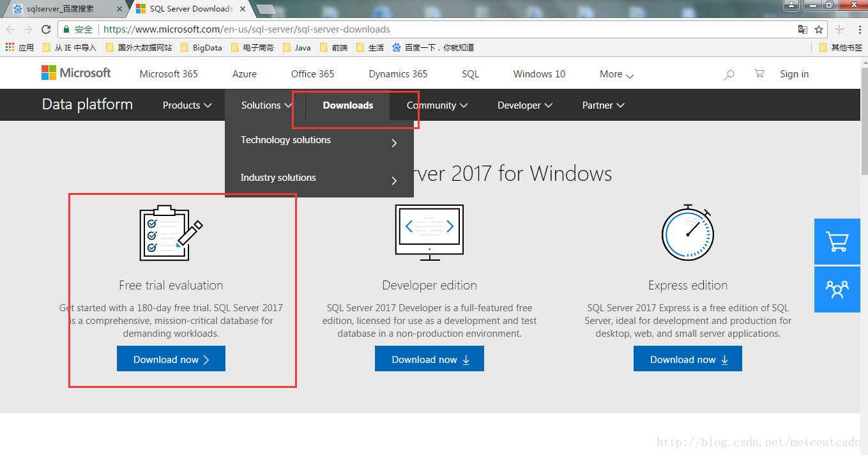The image size is (868, 455).
Task: Open the 其他书签 bookmarks folder
Action: point(841,47)
